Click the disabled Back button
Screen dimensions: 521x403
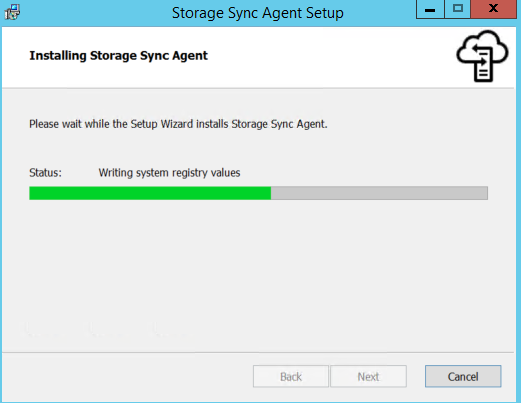click(291, 376)
